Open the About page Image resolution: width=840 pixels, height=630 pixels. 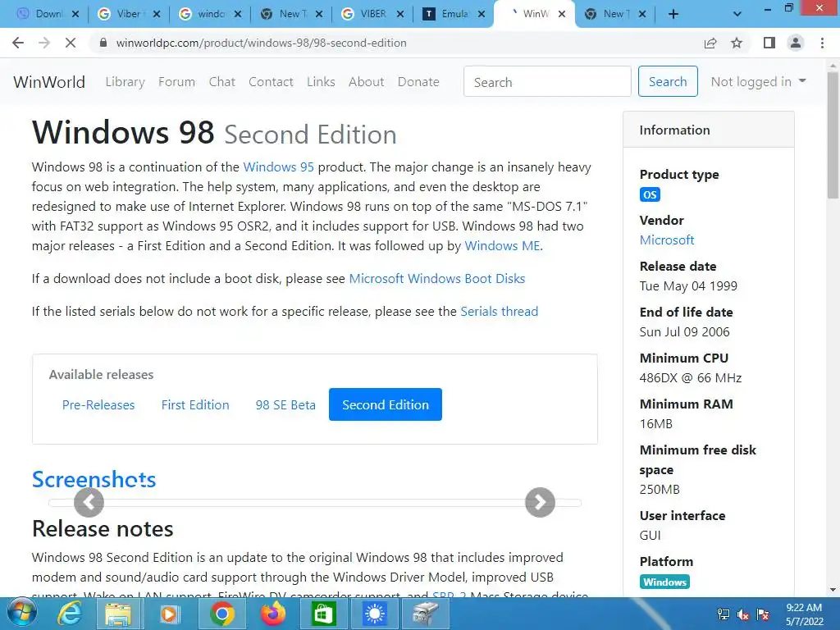click(x=367, y=82)
